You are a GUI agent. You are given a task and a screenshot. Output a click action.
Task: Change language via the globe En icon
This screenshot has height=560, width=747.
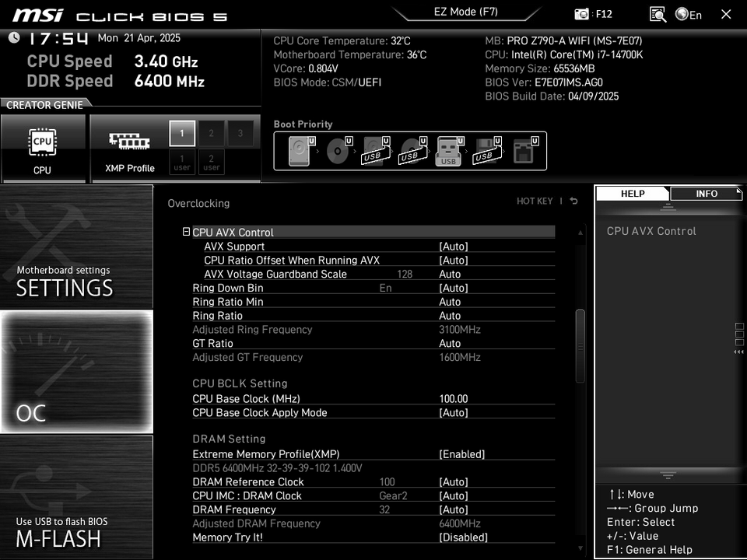[689, 15]
